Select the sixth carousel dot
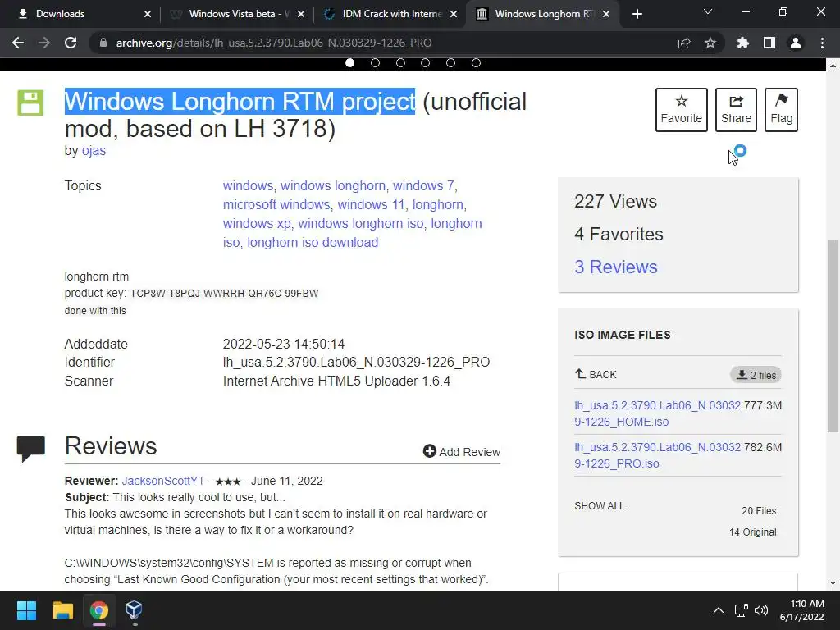840x630 pixels. point(476,62)
